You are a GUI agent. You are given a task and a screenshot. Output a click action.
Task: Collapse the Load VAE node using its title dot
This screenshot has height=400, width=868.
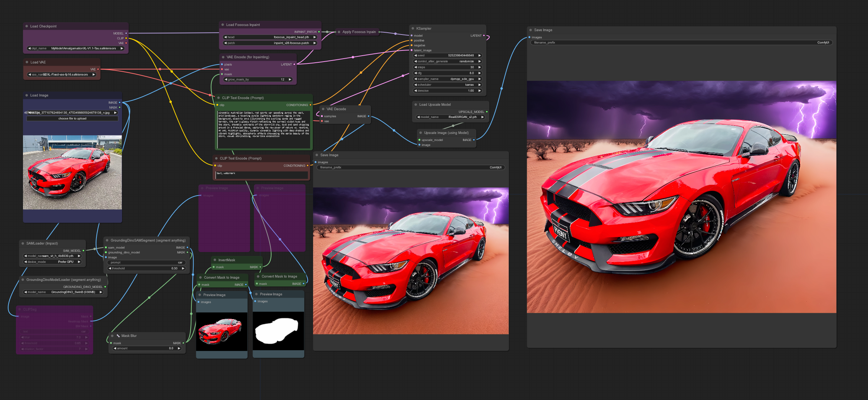tap(27, 62)
